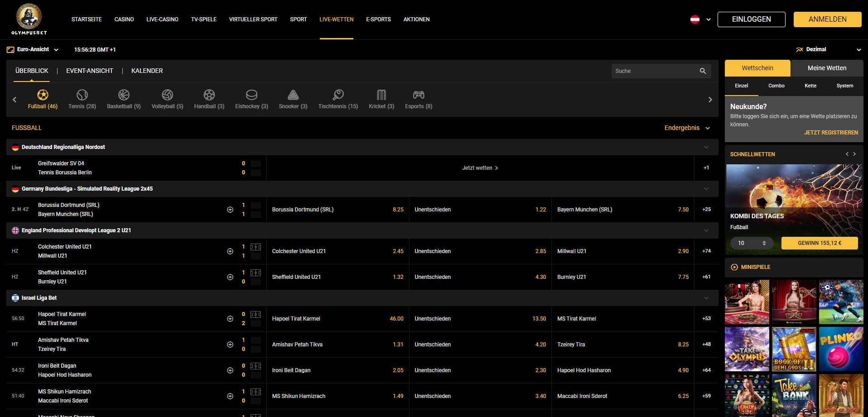Screen dimensions: 868x417
Task: Open the Virtueller Sport menu item
Action: click(x=253, y=19)
